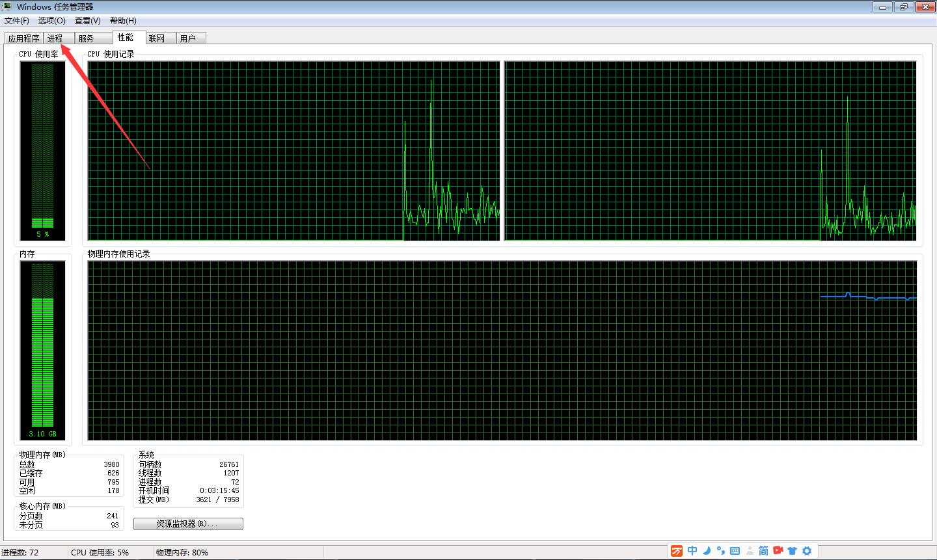Open the shirt skin icon
This screenshot has width=937, height=560.
(792, 551)
